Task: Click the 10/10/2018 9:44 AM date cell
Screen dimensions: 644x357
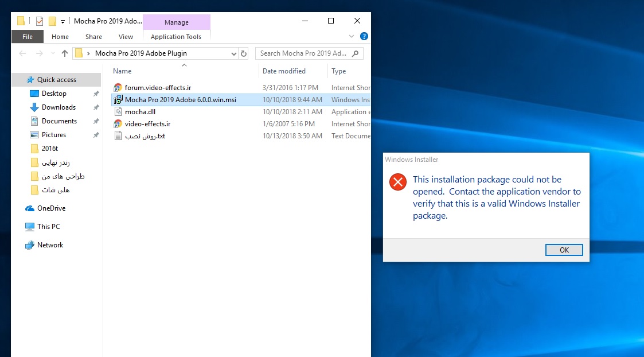Action: tap(292, 99)
